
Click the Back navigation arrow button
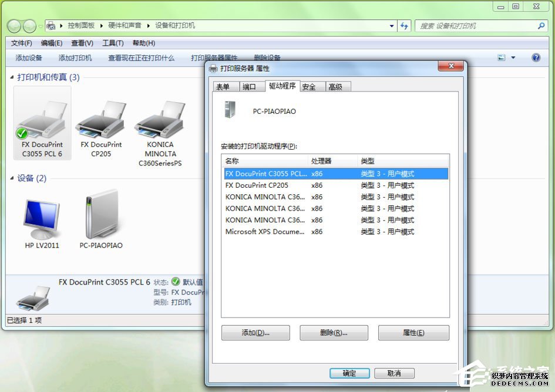tap(14, 26)
